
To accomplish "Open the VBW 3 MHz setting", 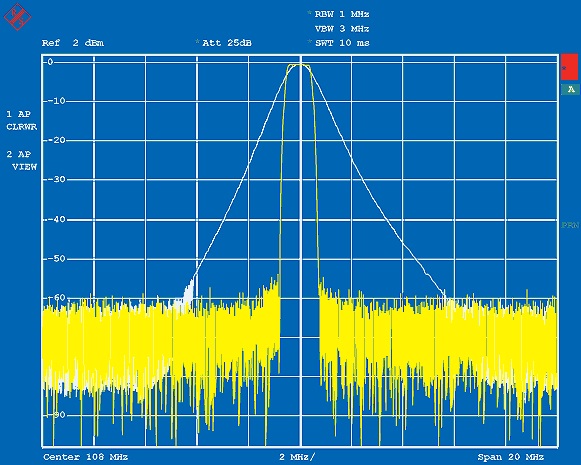I will pyautogui.click(x=342, y=29).
